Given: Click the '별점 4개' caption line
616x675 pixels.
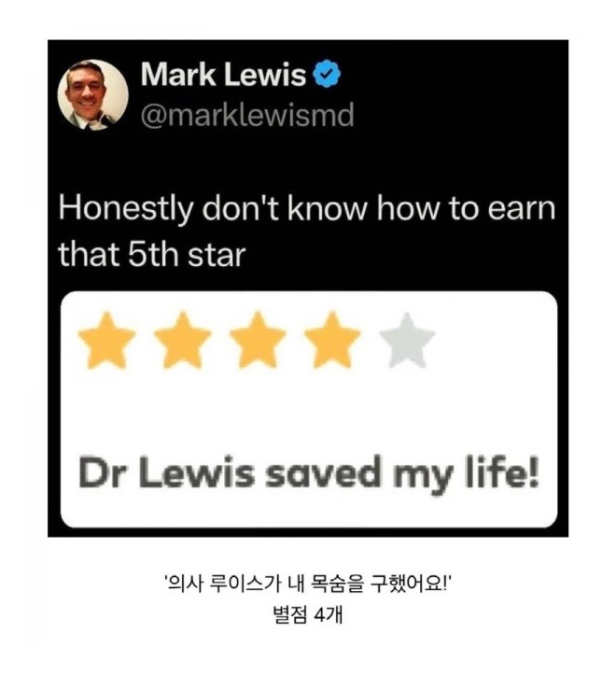Looking at the screenshot, I should (x=308, y=614).
